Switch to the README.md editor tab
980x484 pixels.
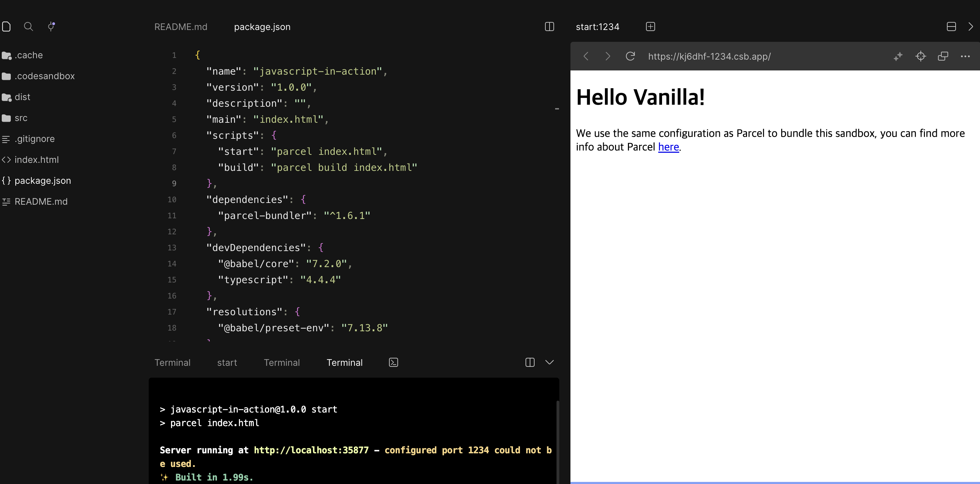tap(181, 27)
